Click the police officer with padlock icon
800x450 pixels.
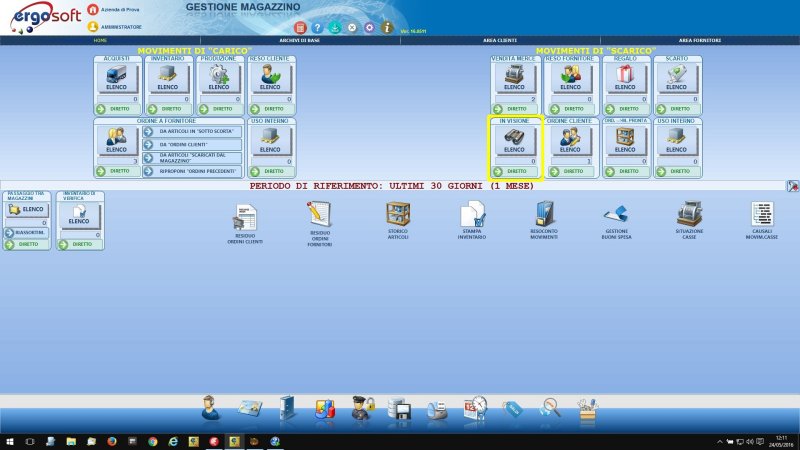pos(362,408)
